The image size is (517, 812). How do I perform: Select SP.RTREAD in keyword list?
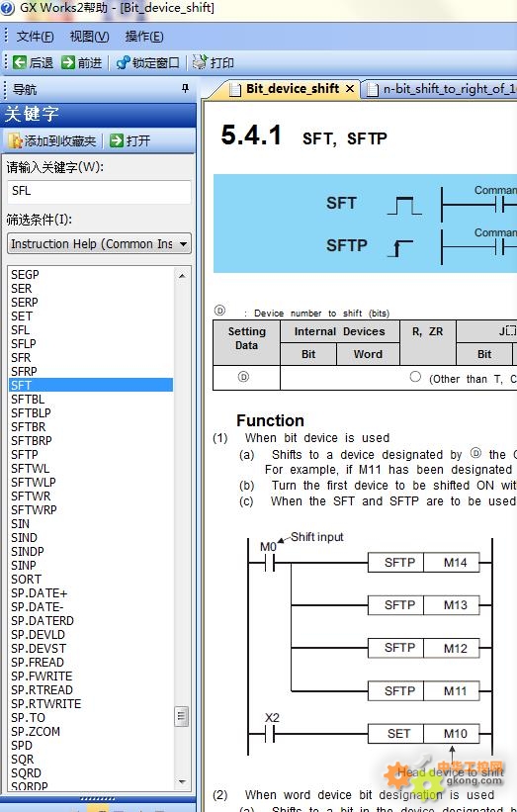[x=42, y=690]
